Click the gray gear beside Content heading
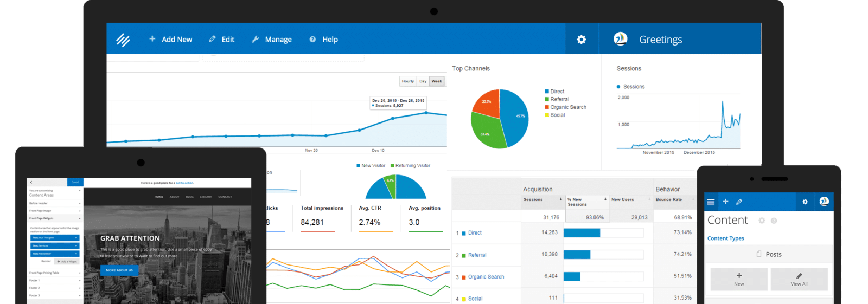The width and height of the screenshot is (868, 304). [x=762, y=221]
